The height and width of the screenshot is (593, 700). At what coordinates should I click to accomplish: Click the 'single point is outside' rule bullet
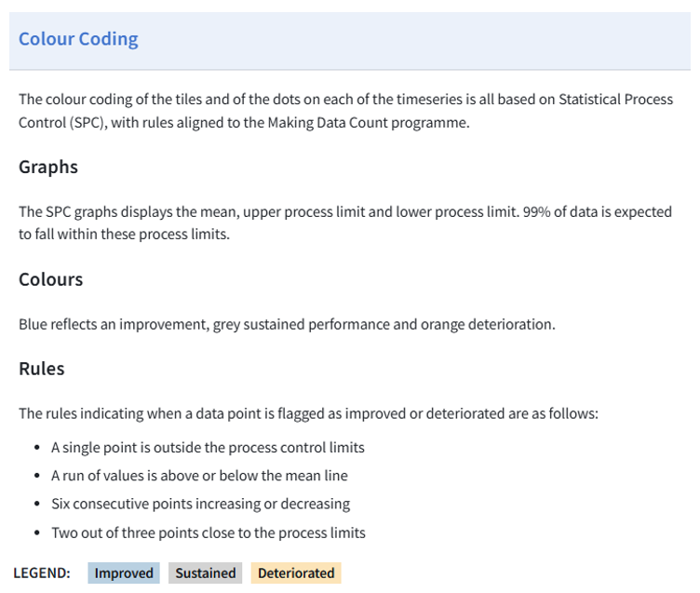pyautogui.click(x=208, y=448)
